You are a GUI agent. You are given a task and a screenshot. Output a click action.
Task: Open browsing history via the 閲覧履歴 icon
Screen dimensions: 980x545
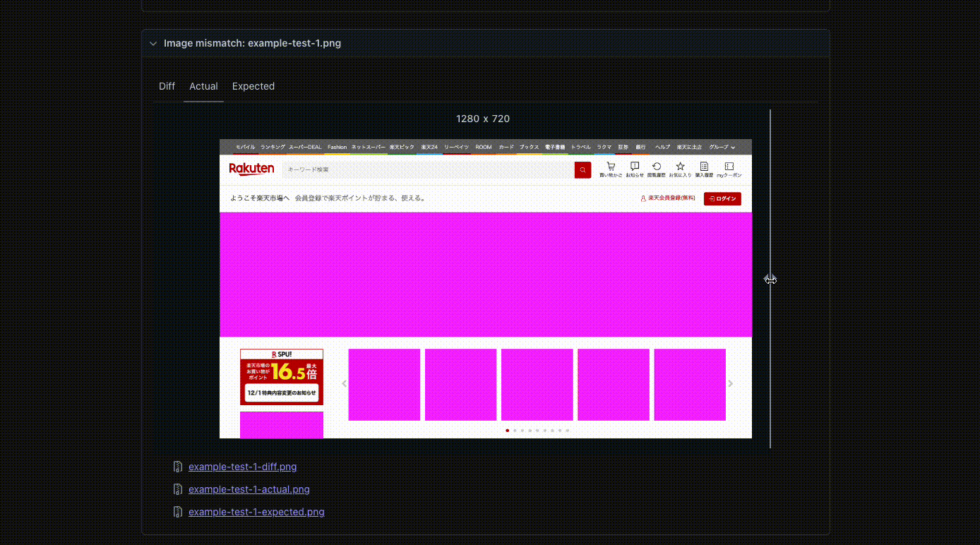point(657,167)
